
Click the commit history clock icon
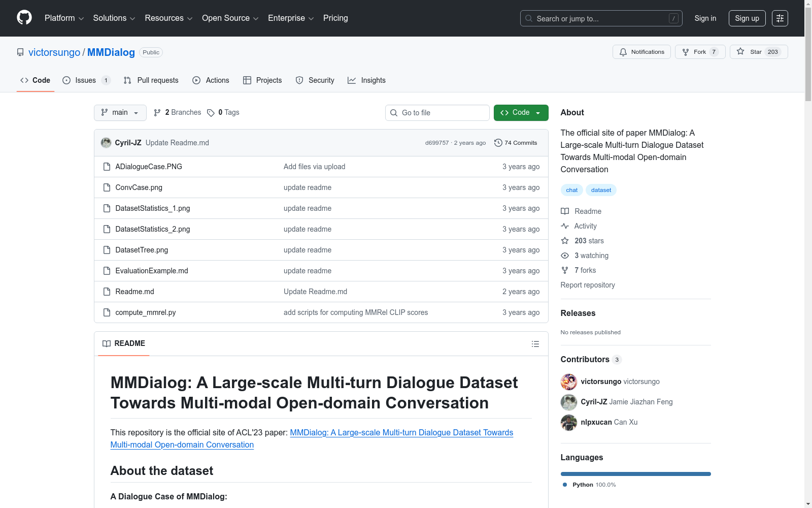(x=498, y=143)
